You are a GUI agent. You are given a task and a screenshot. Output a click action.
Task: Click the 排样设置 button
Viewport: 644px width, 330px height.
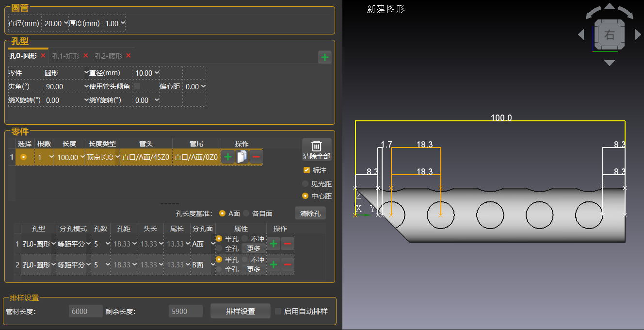click(240, 311)
